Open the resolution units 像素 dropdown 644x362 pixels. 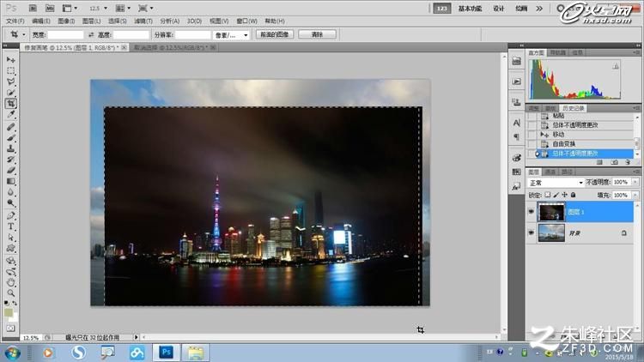click(x=231, y=35)
